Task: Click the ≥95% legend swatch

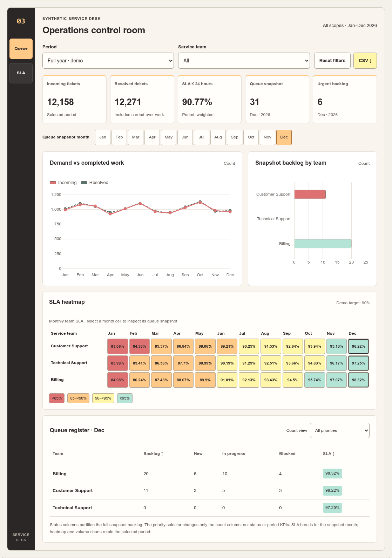Action: click(x=125, y=398)
